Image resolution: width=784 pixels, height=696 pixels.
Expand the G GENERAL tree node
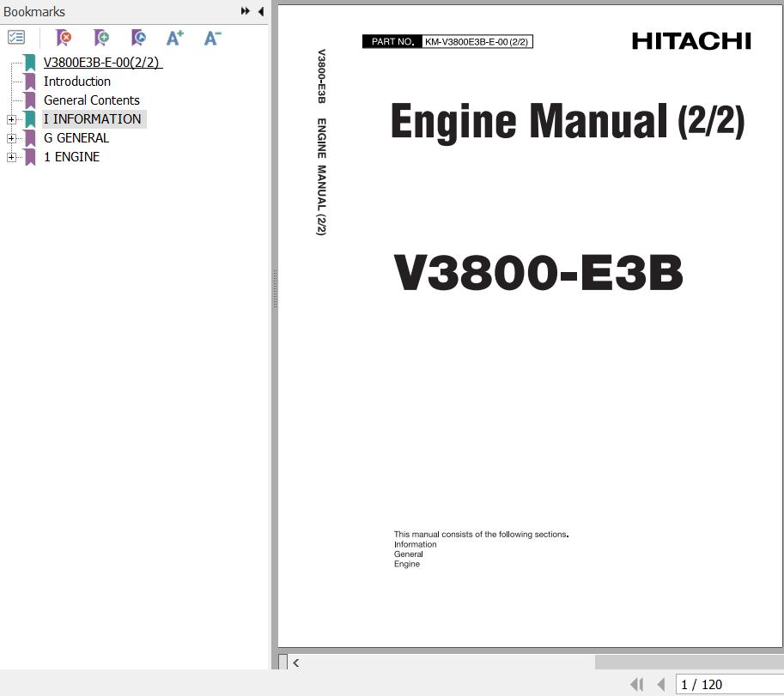[11, 138]
